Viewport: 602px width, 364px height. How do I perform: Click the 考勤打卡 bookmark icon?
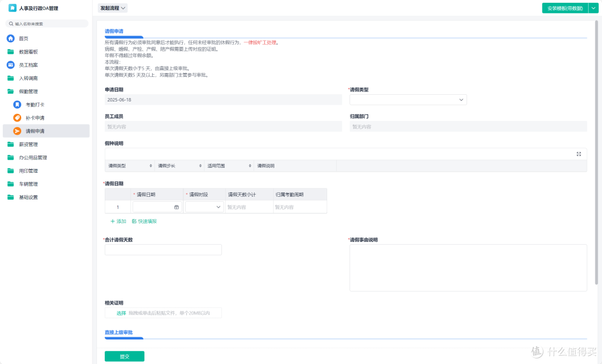pyautogui.click(x=17, y=104)
